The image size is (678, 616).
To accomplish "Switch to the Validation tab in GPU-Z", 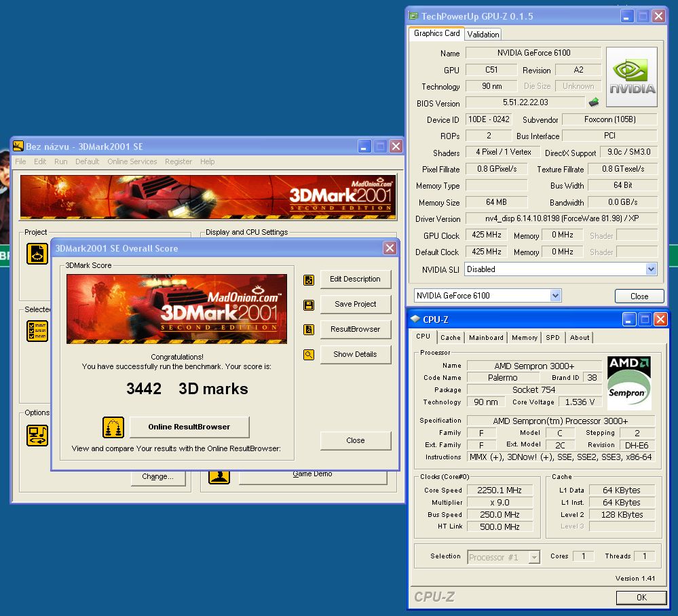I will 483,34.
